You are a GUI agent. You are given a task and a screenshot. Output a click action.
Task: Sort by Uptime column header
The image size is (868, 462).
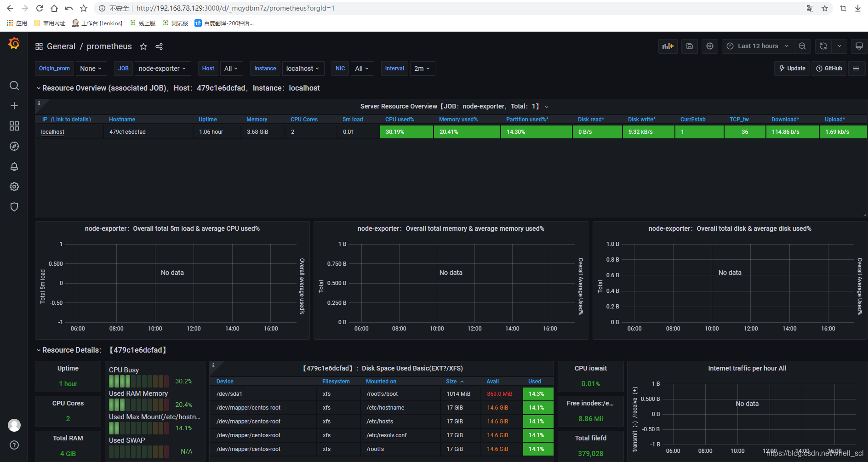(208, 120)
